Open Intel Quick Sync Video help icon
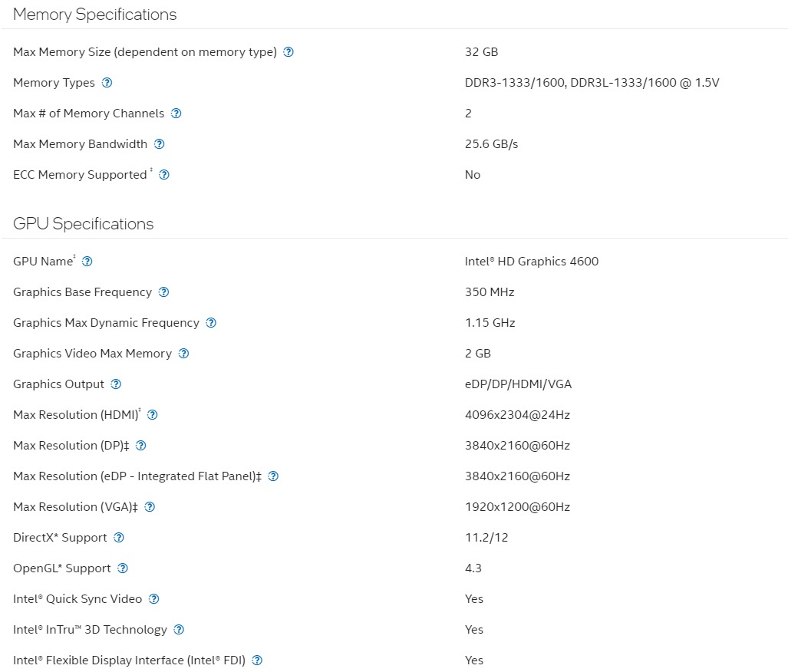Image resolution: width=788 pixels, height=672 pixels. (x=154, y=598)
